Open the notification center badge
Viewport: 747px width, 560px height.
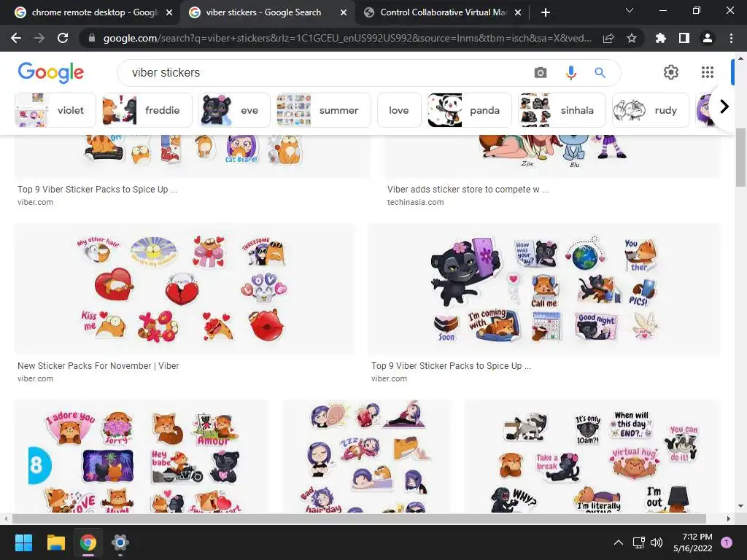tap(727, 542)
